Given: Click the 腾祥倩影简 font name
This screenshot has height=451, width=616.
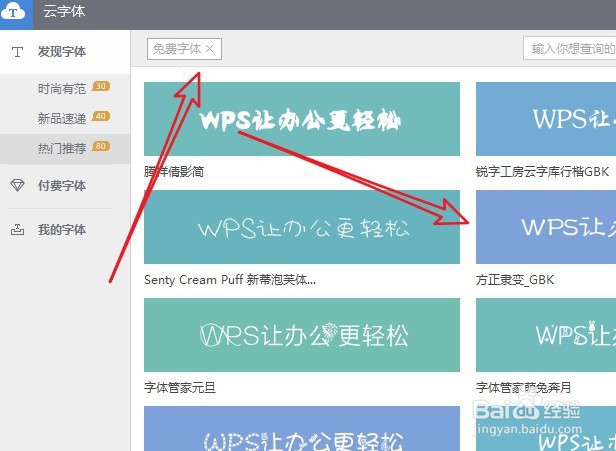Looking at the screenshot, I should [174, 172].
